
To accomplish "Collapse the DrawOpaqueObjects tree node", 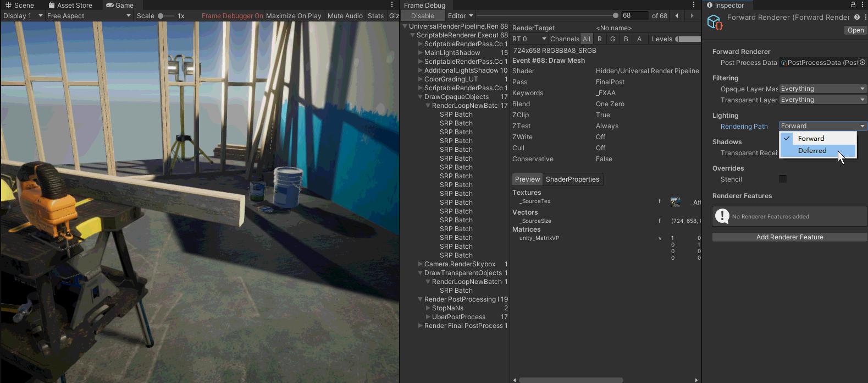I will (420, 97).
